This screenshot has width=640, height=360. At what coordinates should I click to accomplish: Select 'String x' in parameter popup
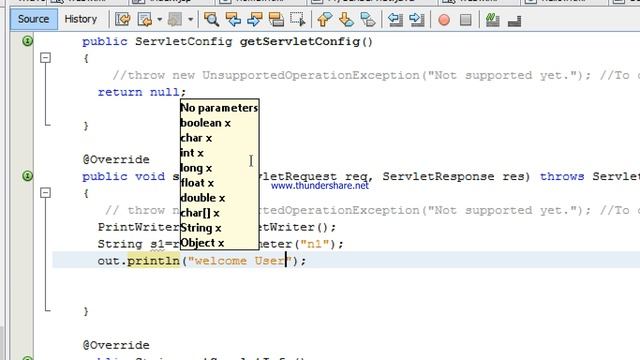201,228
